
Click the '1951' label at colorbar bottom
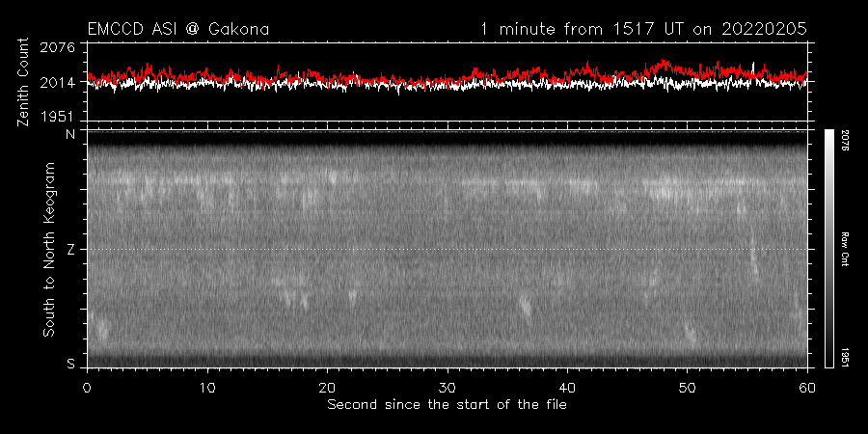pos(847,357)
